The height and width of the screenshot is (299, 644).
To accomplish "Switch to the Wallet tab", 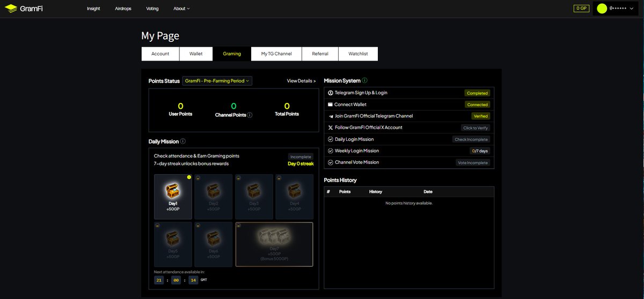I will pos(196,54).
